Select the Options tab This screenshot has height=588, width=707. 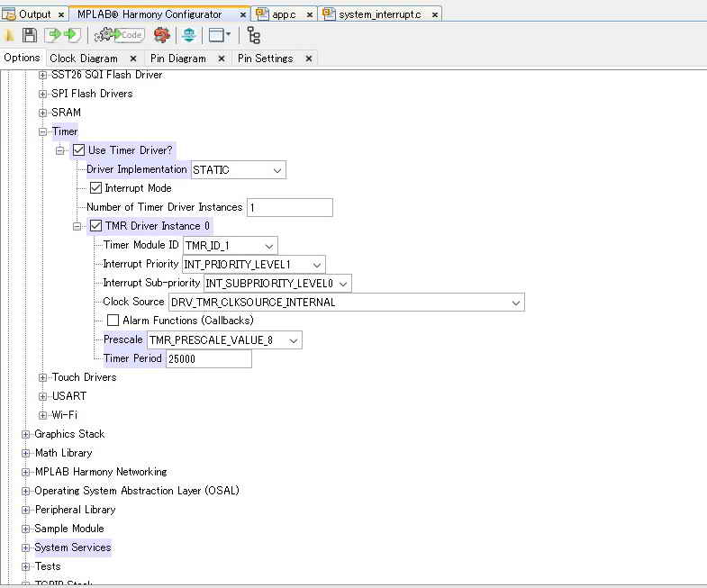(x=22, y=58)
